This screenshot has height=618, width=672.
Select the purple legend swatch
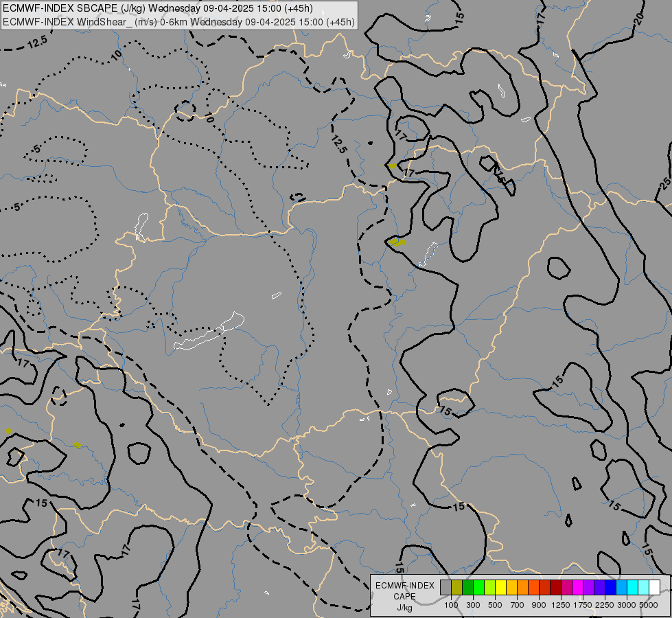tap(588, 587)
